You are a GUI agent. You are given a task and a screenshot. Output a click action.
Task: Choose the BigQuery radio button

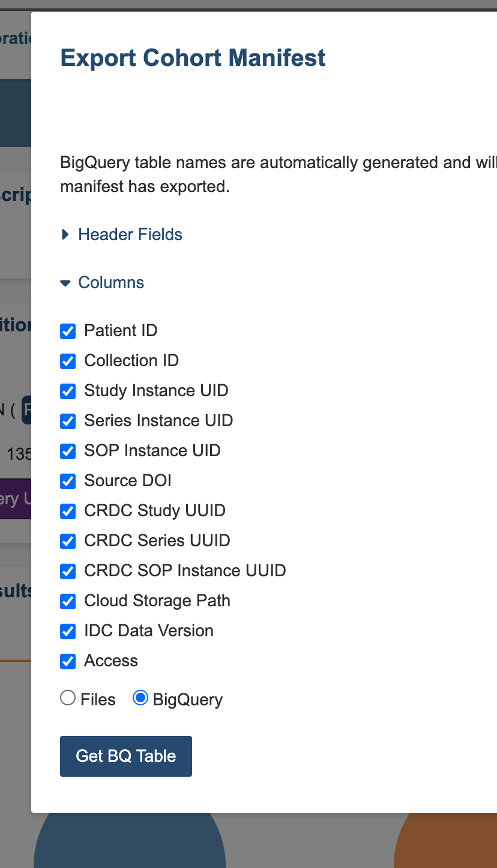point(140,698)
